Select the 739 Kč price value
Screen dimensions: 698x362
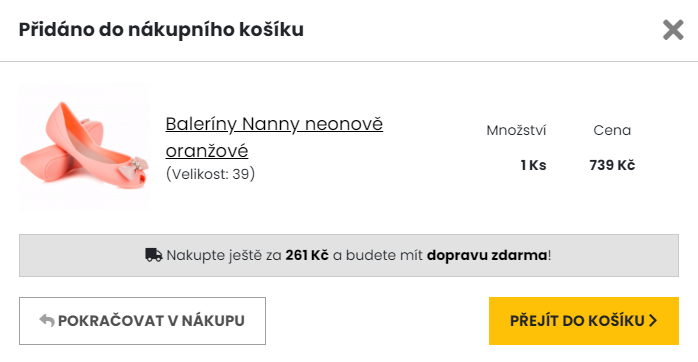[612, 165]
